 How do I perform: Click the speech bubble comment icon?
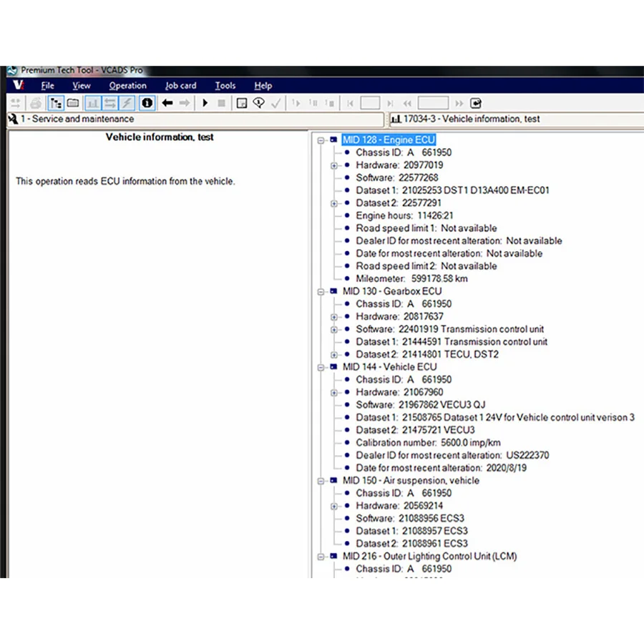259,102
